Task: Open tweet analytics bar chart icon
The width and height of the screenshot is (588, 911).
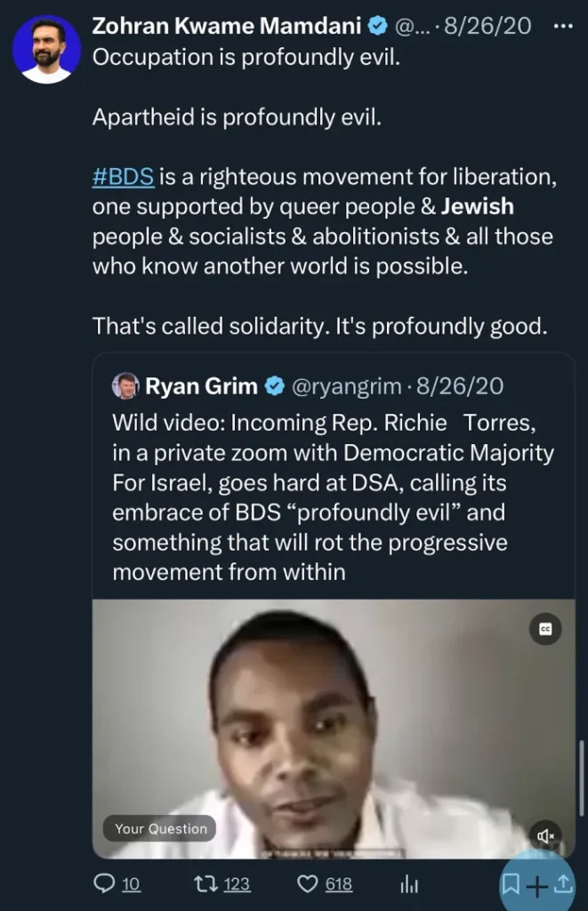Action: pyautogui.click(x=410, y=884)
